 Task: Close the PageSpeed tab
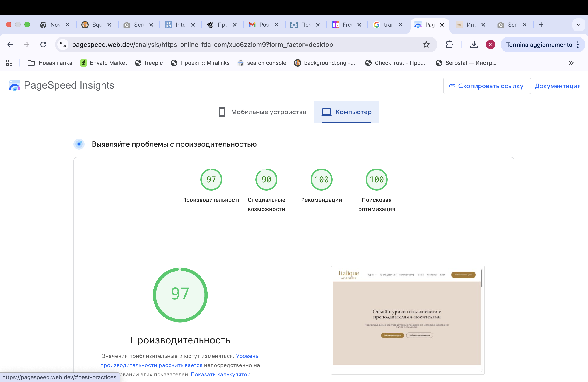tap(442, 25)
